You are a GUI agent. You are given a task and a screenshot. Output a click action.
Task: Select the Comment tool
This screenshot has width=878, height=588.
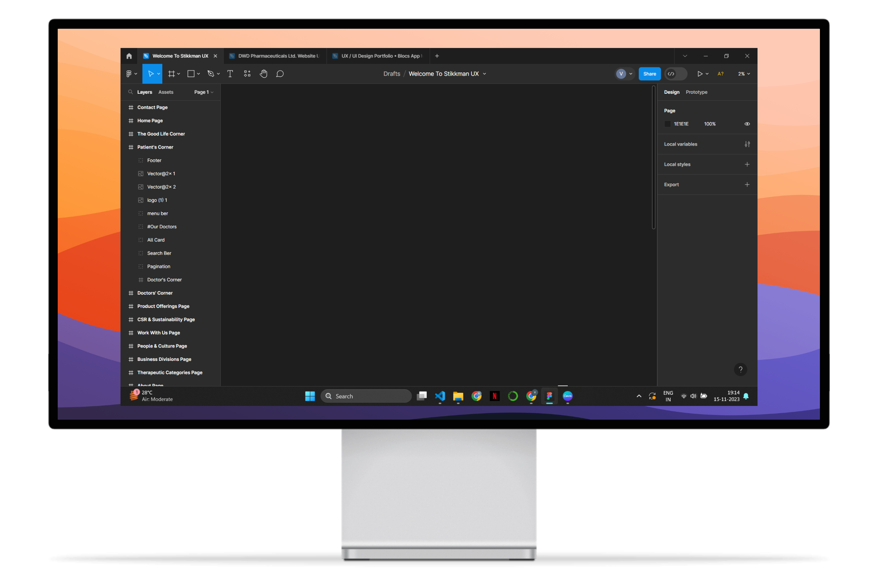280,74
